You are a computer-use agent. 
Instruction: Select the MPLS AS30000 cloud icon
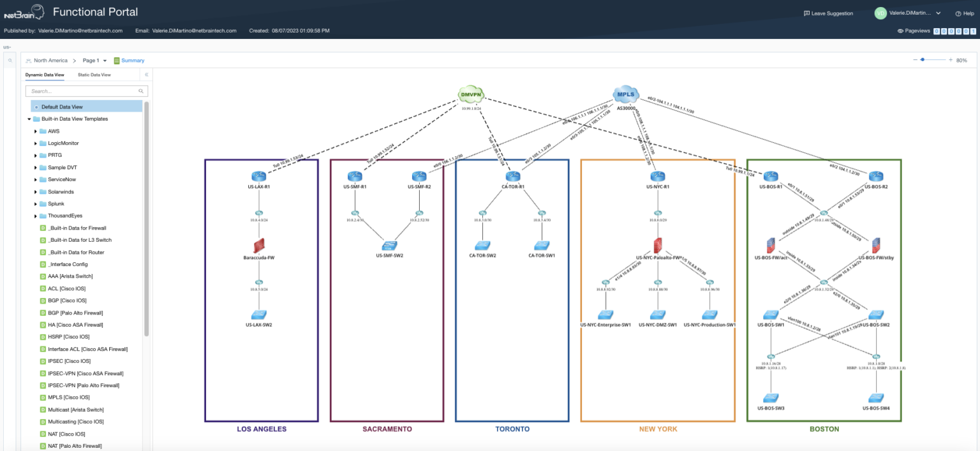tap(625, 93)
